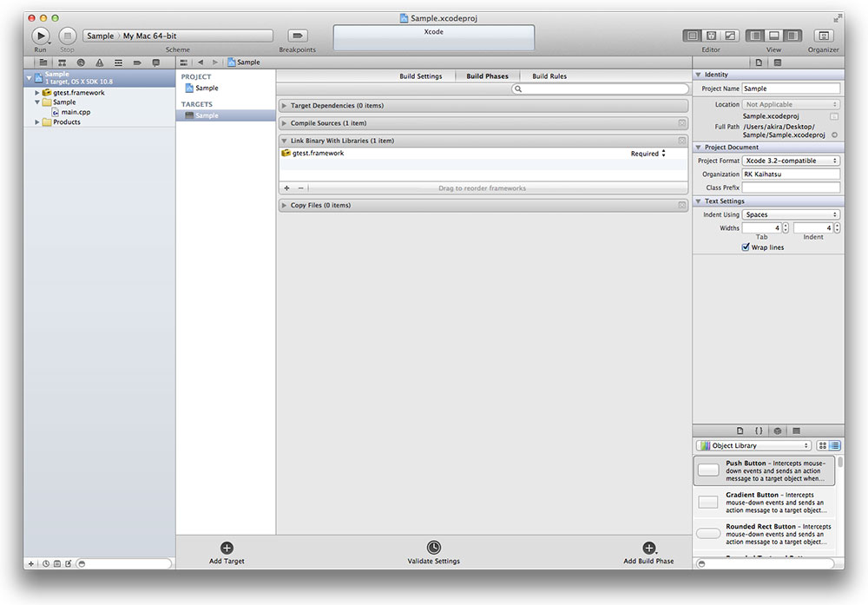Show the Debug navigator icon
Viewport: 868px width, 605px height.
pyautogui.click(x=118, y=62)
